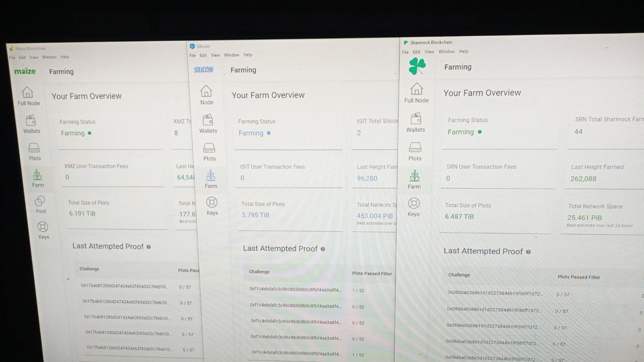
Task: Click Shamrock network space 25.461 PiB
Action: [x=584, y=218]
